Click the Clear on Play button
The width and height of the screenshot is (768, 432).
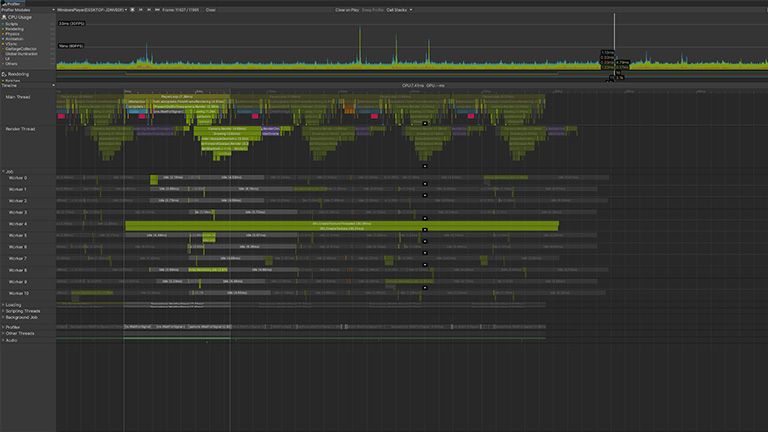[x=348, y=10]
